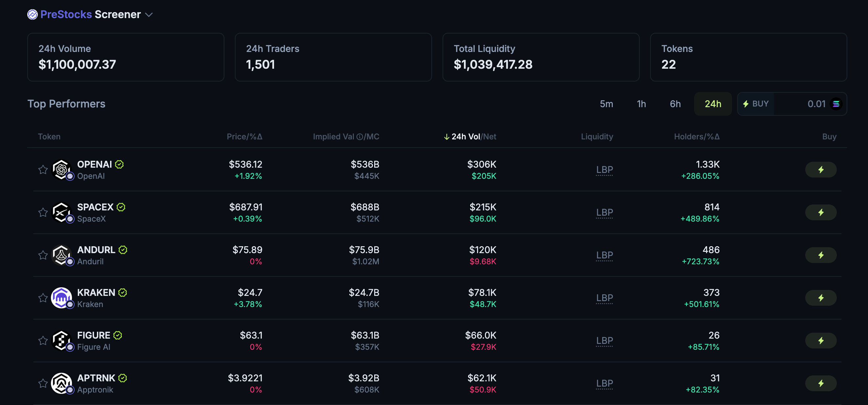Image resolution: width=868 pixels, height=405 pixels.
Task: Switch to the 6h timeframe tab
Action: pyautogui.click(x=675, y=104)
